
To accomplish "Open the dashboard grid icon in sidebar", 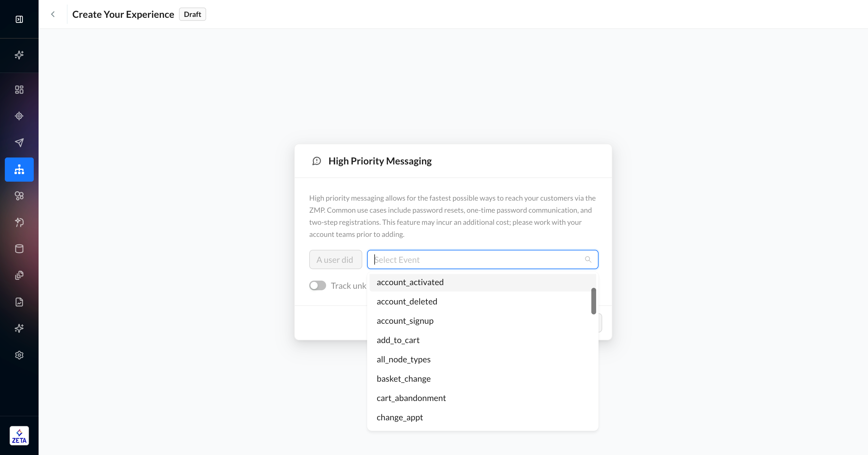I will click(x=19, y=89).
